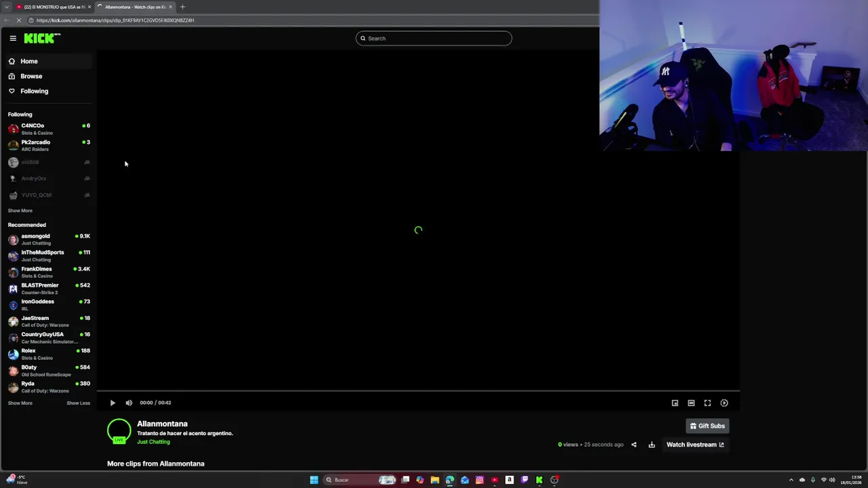Download the clip via download icon
Viewport: 868px width, 488px height.
pyautogui.click(x=652, y=445)
